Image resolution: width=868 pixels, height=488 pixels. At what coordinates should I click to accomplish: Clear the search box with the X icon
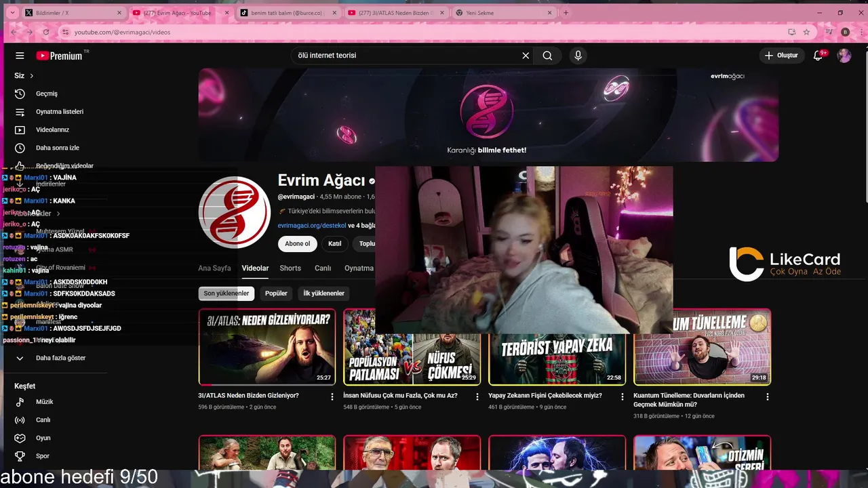click(526, 56)
